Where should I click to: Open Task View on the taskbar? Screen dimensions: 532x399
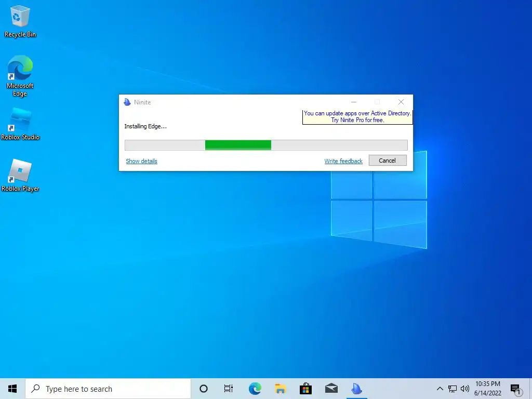pos(229,389)
